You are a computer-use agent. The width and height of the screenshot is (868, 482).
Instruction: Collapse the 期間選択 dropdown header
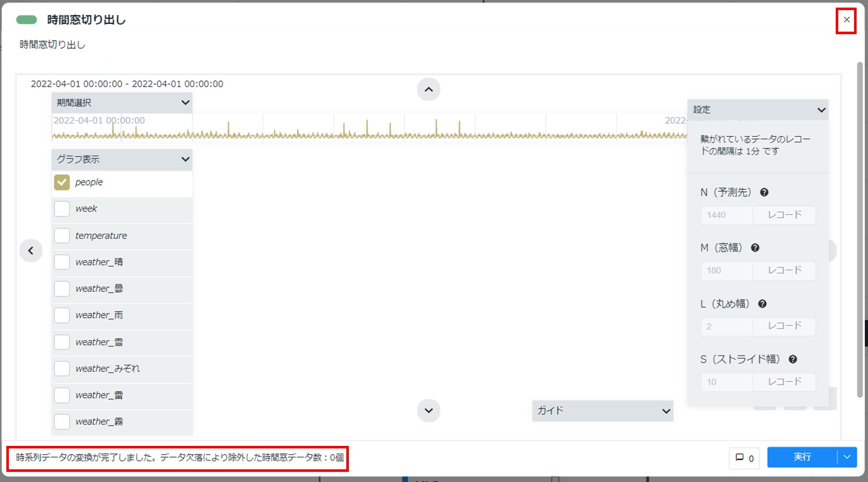point(122,103)
